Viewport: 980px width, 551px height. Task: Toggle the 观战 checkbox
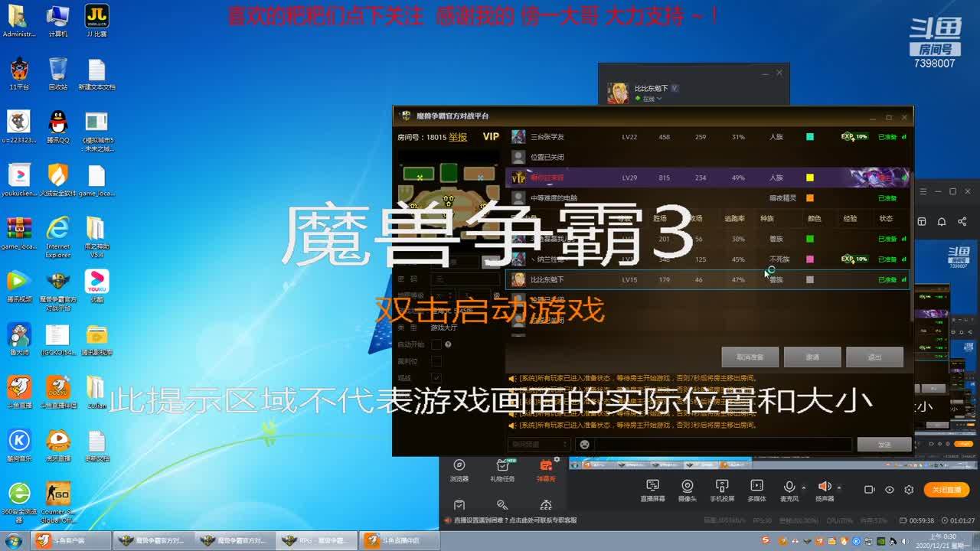[436, 378]
